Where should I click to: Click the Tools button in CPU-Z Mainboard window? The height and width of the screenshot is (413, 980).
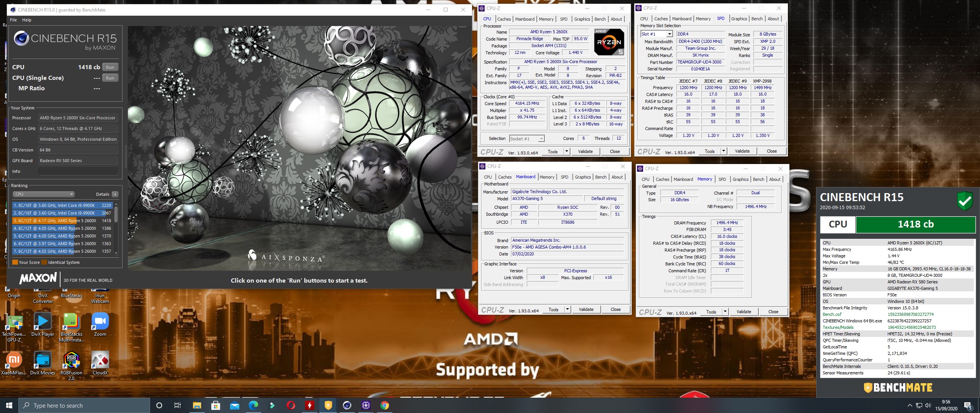pyautogui.click(x=553, y=309)
